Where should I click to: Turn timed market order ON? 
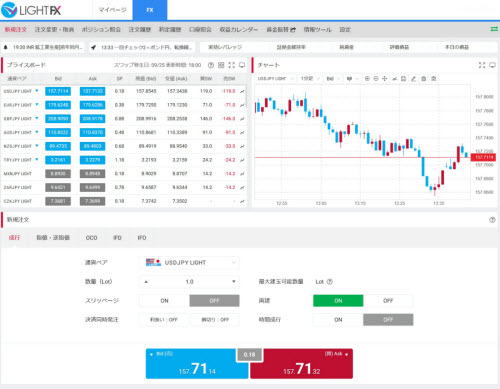338,320
